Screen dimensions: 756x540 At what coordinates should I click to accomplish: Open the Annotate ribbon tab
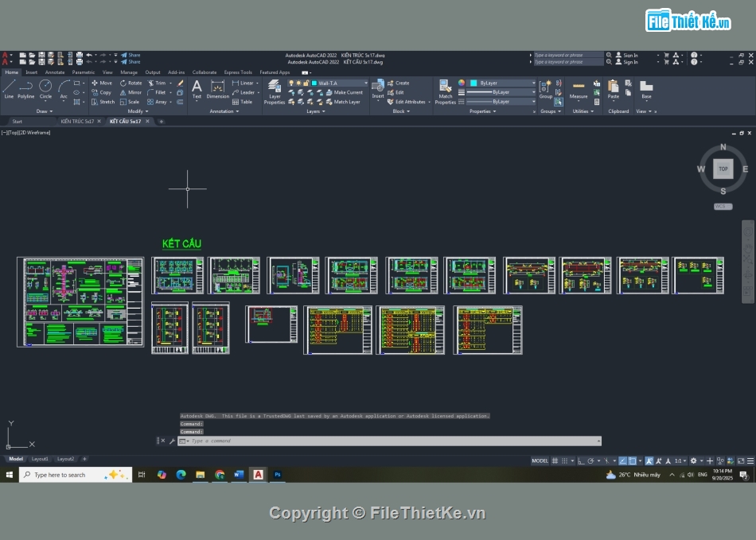tap(55, 72)
